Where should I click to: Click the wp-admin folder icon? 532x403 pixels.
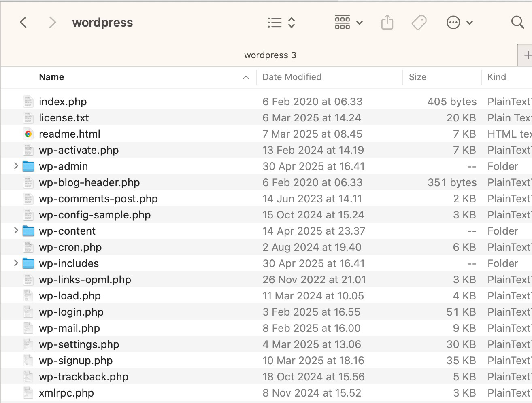[28, 166]
